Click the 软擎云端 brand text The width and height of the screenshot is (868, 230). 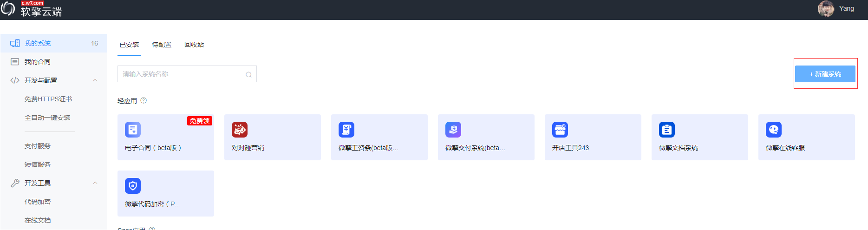[x=41, y=12]
